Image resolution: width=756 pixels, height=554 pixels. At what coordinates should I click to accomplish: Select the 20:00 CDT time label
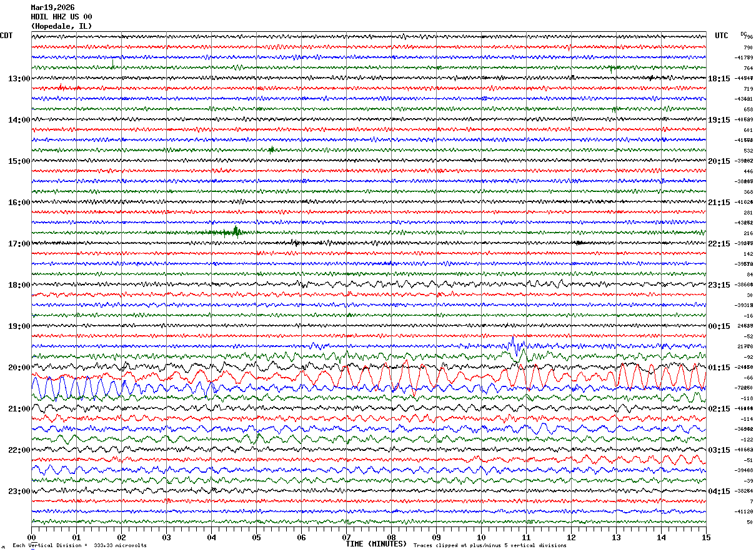point(19,368)
